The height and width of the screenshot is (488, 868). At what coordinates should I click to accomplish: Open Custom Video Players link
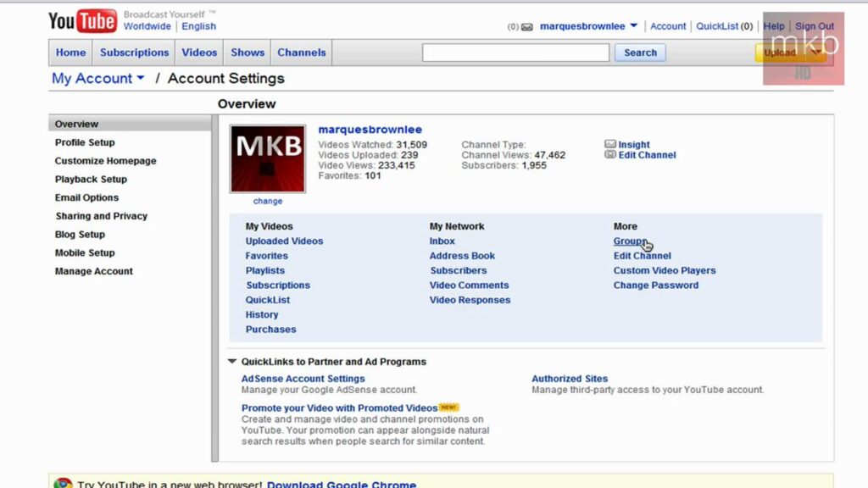665,270
